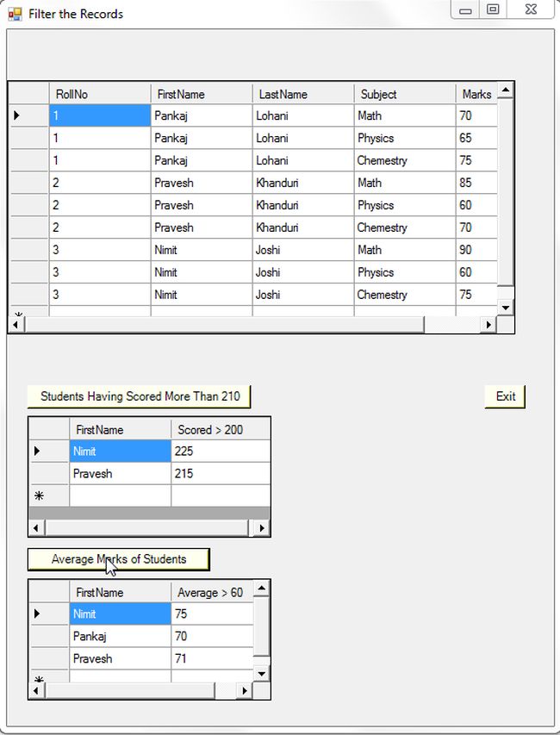Select the Khanduri Math row's Marks cell 85
560x735 pixels.
pyautogui.click(x=476, y=183)
